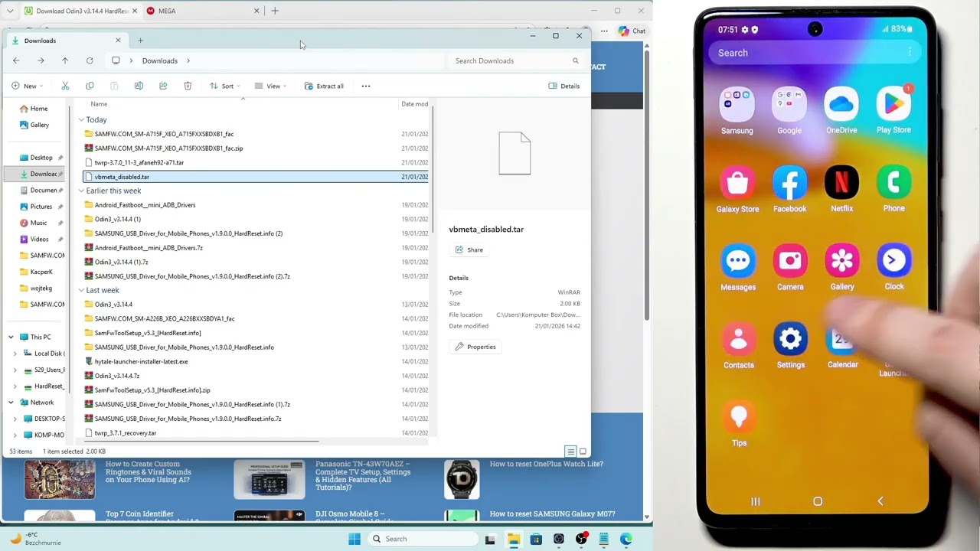
Task: Collapse Network in the navigation tree
Action: point(11,402)
